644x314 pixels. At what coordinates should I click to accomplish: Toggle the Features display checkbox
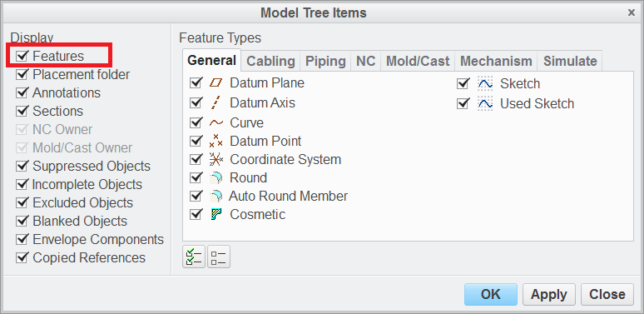pos(22,56)
